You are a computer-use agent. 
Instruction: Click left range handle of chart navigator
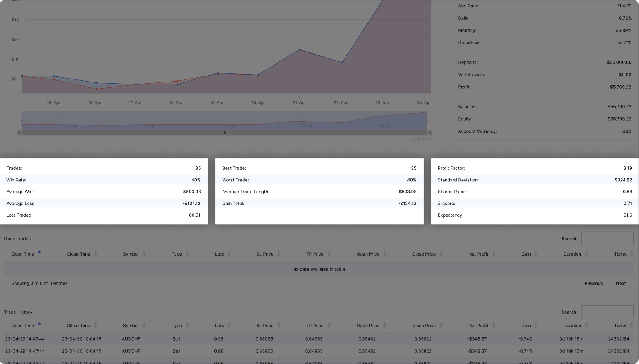click(22, 121)
